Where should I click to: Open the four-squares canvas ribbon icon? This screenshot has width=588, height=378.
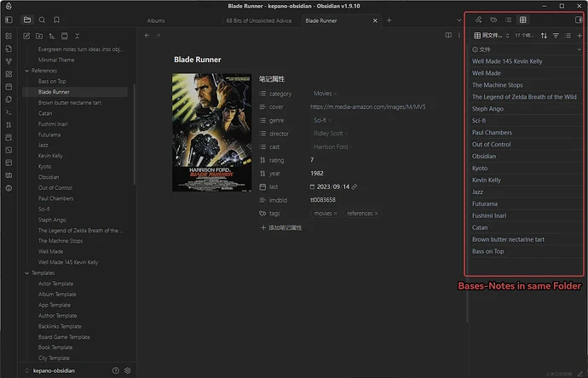9,74
